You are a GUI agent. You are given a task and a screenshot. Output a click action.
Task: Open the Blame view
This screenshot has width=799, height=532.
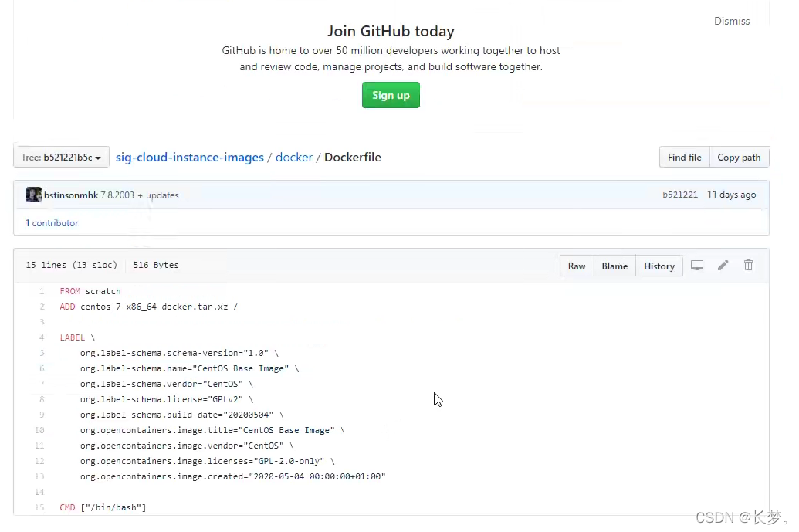click(614, 266)
